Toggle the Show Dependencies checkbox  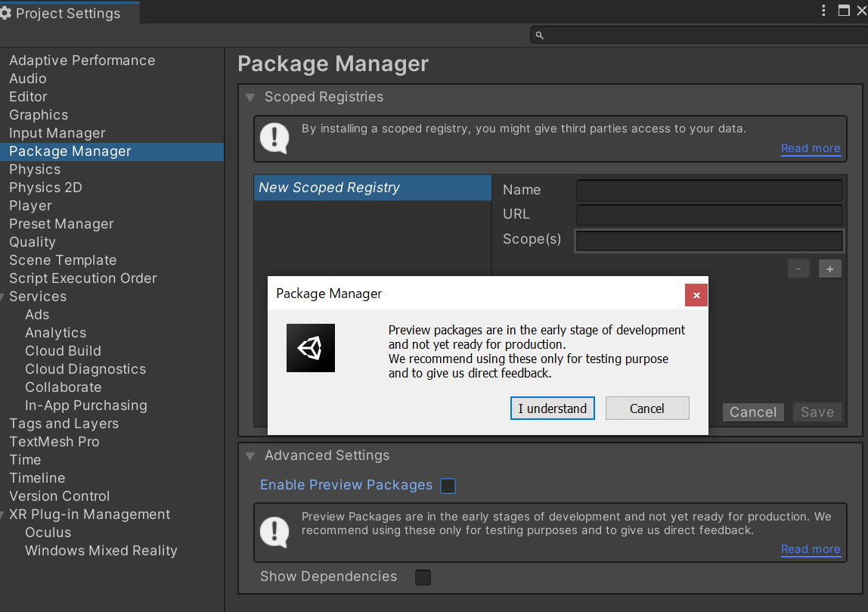coord(423,577)
